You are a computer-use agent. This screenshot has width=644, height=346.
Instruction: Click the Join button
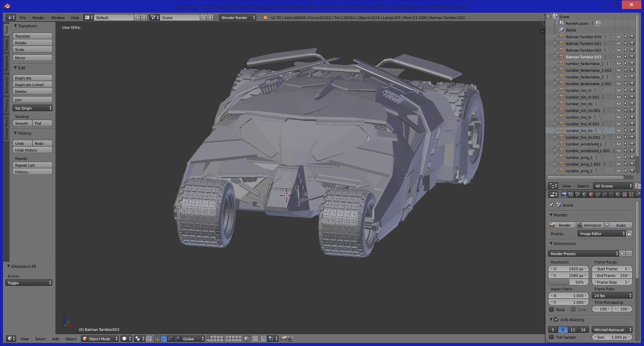click(x=33, y=100)
